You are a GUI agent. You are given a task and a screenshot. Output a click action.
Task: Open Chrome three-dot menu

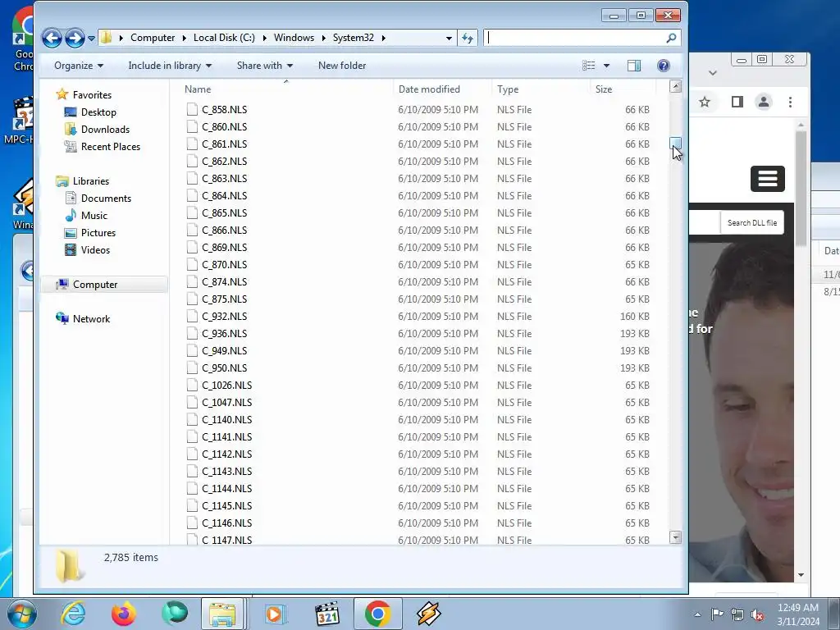(790, 102)
